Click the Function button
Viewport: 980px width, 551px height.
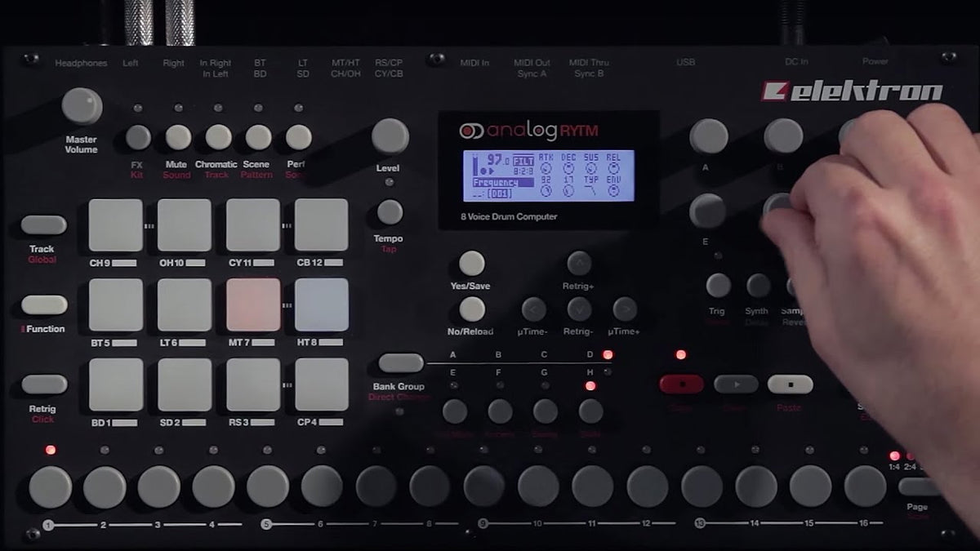(x=44, y=305)
